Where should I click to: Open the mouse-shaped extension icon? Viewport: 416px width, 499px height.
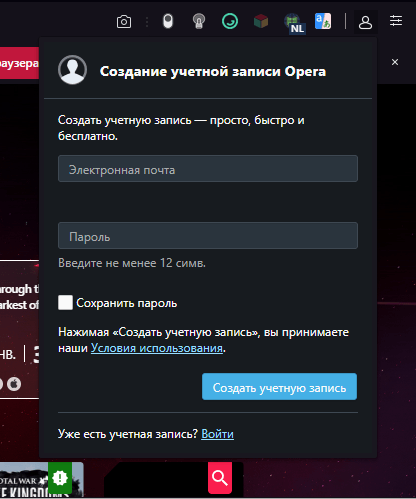click(168, 21)
